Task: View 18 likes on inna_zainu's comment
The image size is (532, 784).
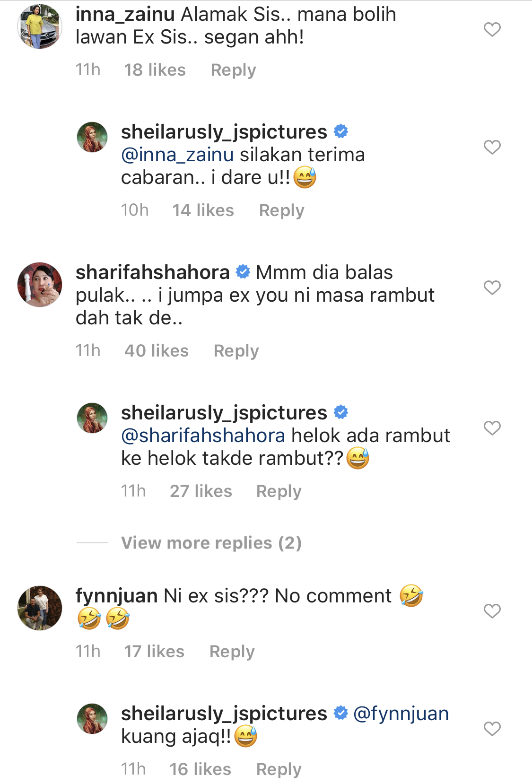Action: (x=155, y=70)
